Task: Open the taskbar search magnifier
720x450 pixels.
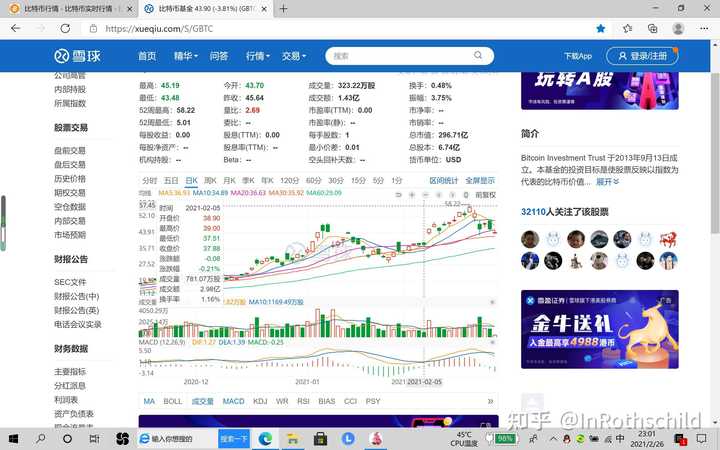Action: click(41, 439)
